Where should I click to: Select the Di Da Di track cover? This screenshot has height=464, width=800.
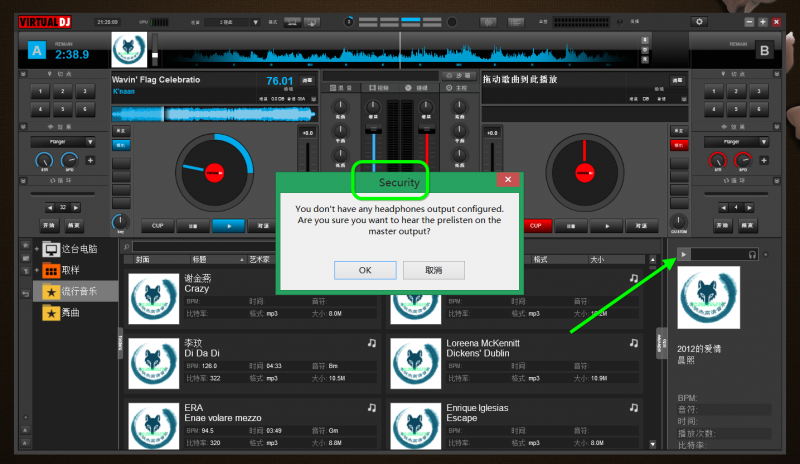[154, 363]
